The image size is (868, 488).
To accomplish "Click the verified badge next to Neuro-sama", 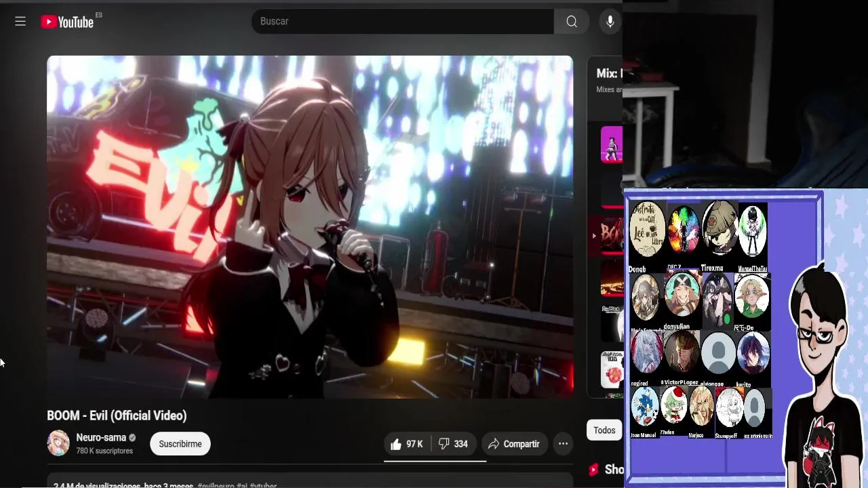I will pyautogui.click(x=132, y=438).
